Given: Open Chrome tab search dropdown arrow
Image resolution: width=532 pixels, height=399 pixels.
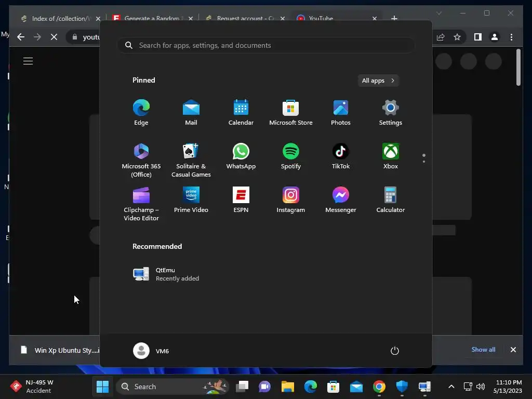Looking at the screenshot, I should (438, 13).
